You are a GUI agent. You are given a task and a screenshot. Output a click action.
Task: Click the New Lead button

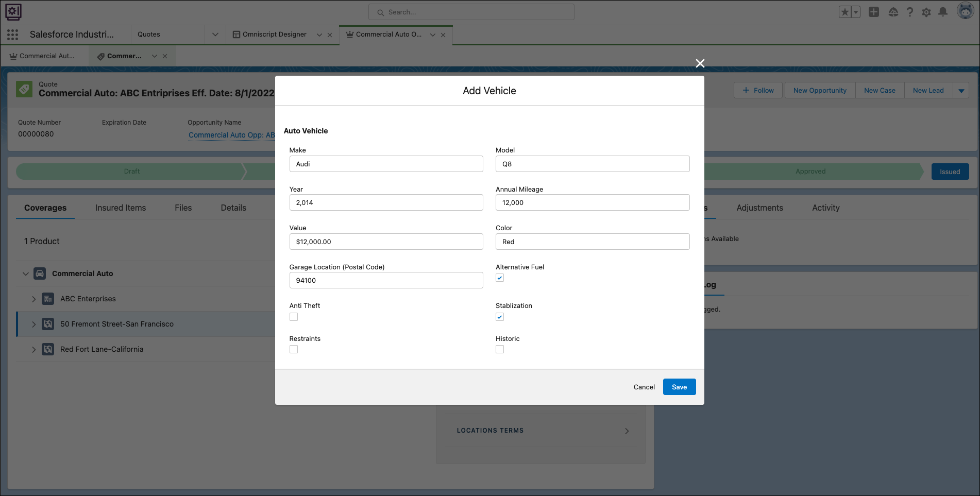pyautogui.click(x=928, y=91)
